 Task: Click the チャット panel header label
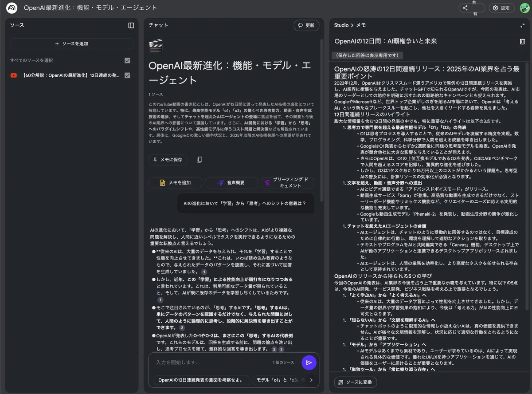(158, 25)
